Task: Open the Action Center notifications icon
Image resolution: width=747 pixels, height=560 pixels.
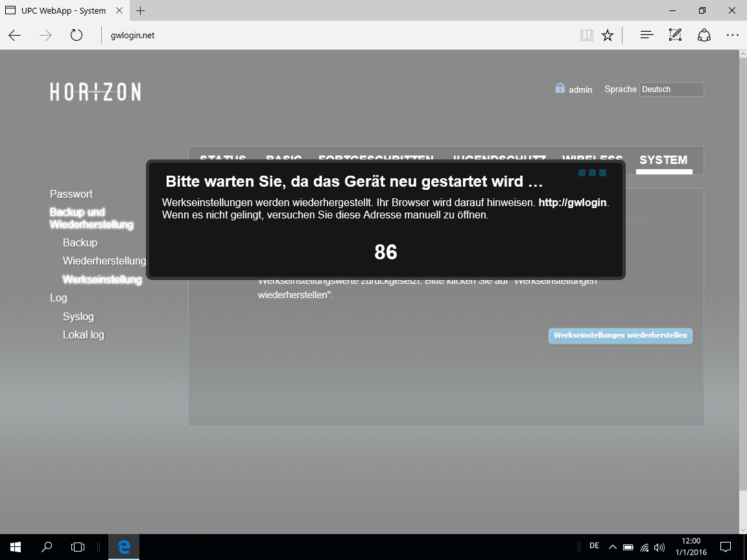Action: click(726, 546)
